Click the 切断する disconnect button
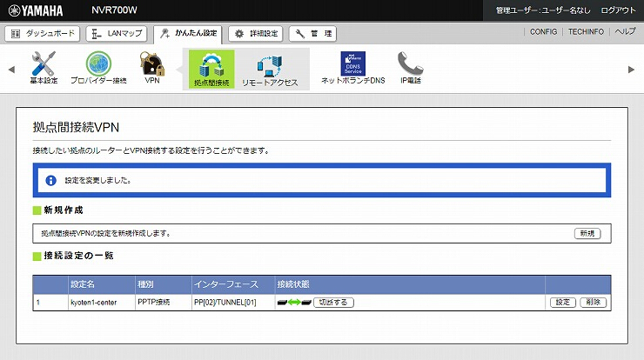This screenshot has width=644, height=360. coord(333,303)
